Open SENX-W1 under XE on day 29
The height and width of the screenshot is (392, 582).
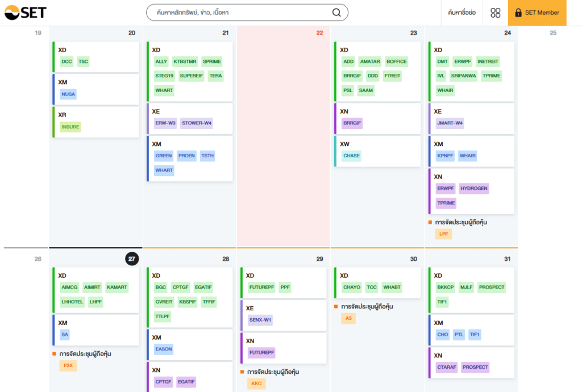pyautogui.click(x=260, y=320)
